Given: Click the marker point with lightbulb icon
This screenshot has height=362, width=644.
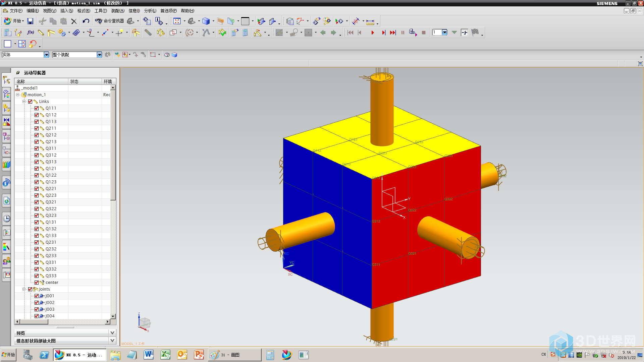Looking at the screenshot, I should (120, 33).
